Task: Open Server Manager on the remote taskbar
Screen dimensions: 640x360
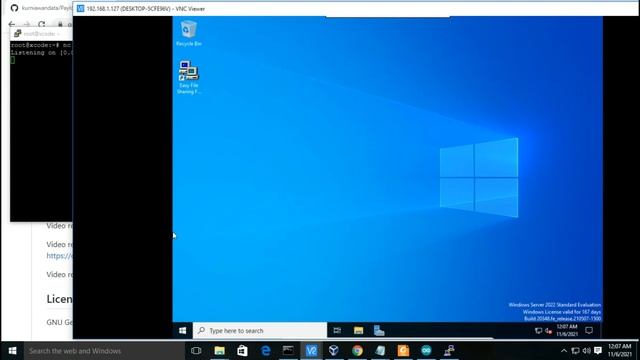Action: (x=379, y=331)
